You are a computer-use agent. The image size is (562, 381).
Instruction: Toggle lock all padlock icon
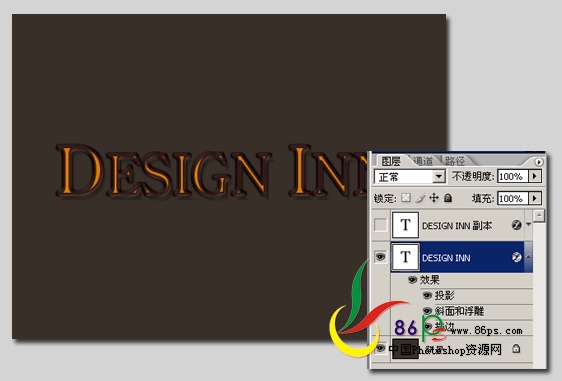(448, 198)
